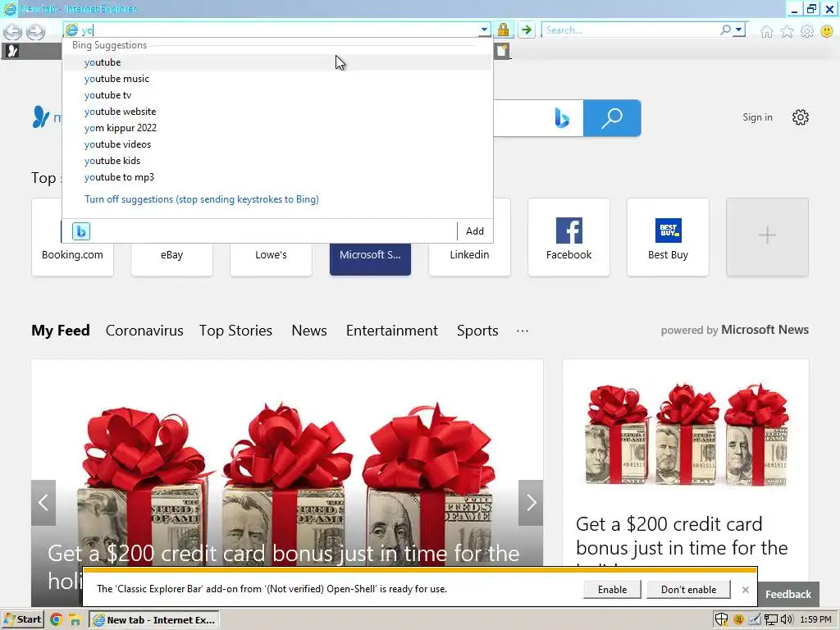The height and width of the screenshot is (630, 840).
Task: Select the "yom kippur 2022" suggestion
Action: (277, 128)
